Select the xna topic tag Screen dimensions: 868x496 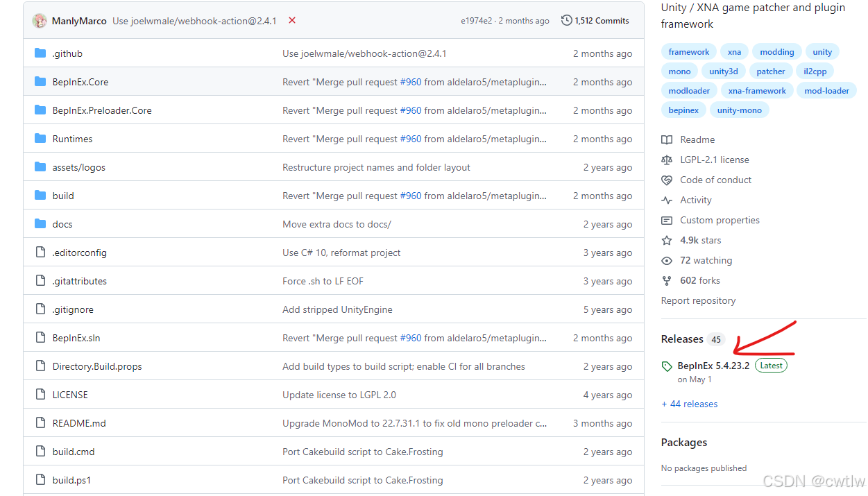(735, 52)
